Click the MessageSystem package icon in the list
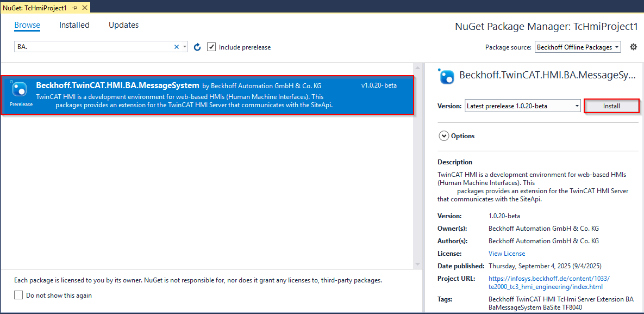Viewport: 644px width, 314px height. tap(19, 89)
